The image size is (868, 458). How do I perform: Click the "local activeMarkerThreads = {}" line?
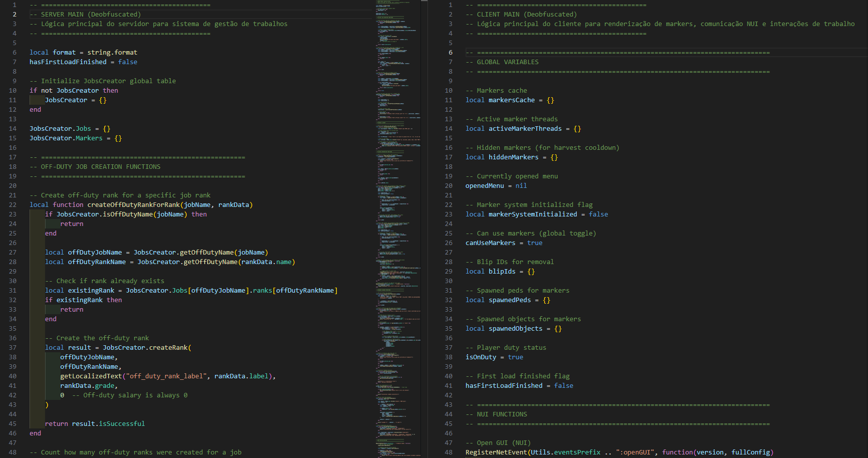523,129
